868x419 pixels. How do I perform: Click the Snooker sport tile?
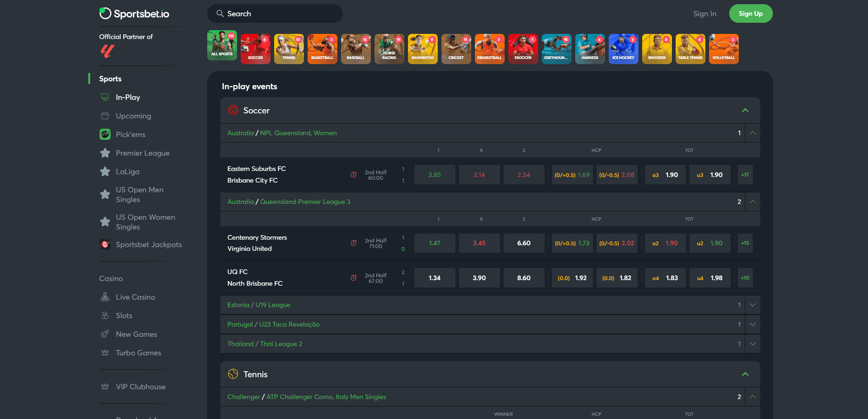tap(657, 49)
